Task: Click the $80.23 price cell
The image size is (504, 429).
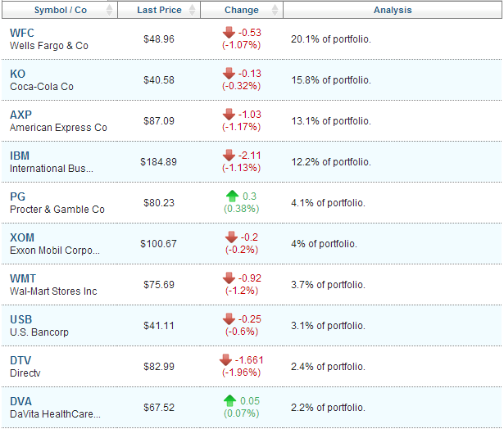Action: point(159,203)
